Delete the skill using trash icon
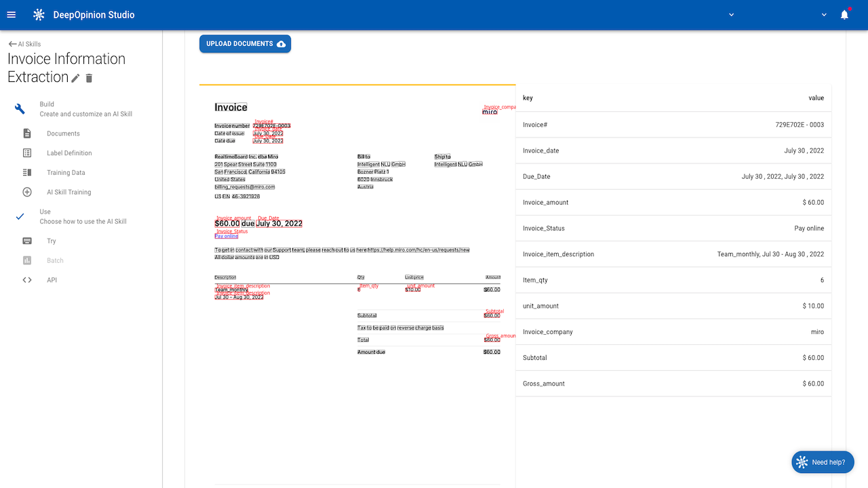The image size is (868, 488). 89,79
